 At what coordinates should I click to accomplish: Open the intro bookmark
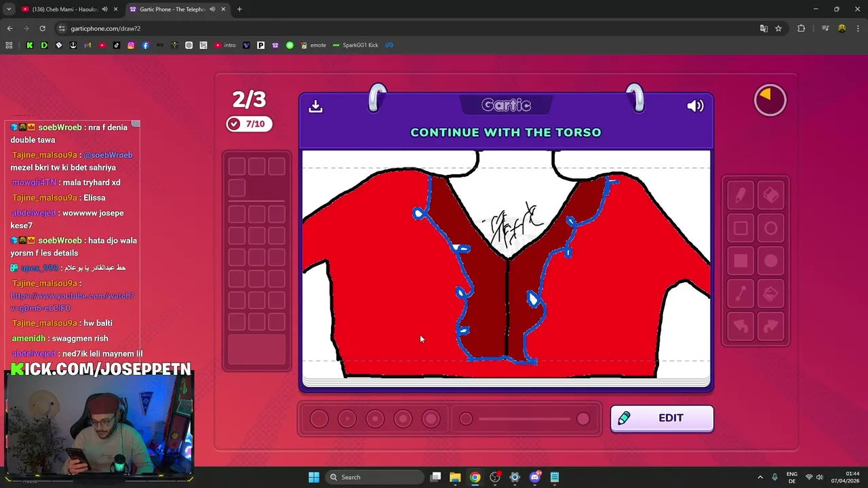click(225, 45)
